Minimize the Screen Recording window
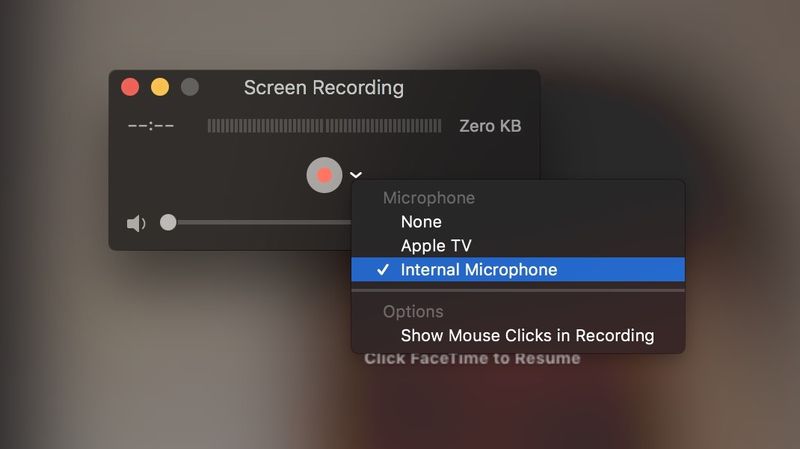This screenshot has width=800, height=449. [x=160, y=87]
